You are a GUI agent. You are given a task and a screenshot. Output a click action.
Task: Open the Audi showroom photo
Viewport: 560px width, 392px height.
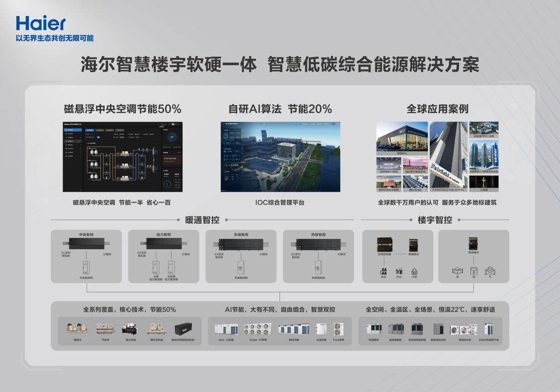(x=402, y=139)
